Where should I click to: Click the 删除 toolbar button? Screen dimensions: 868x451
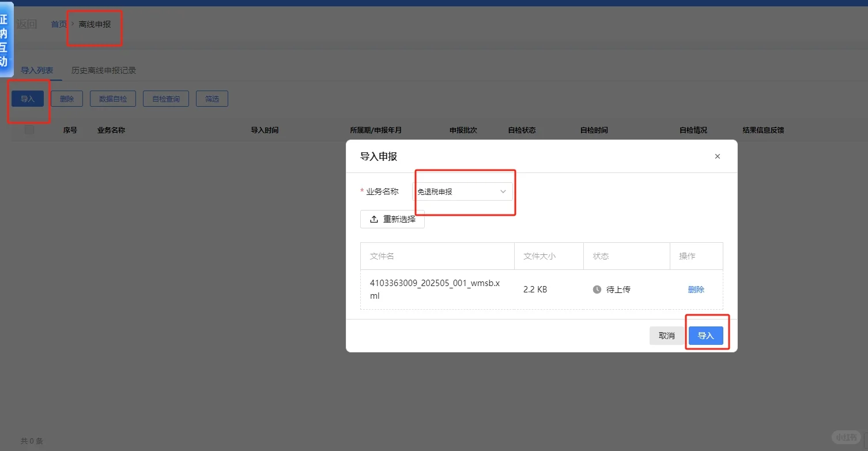point(66,98)
